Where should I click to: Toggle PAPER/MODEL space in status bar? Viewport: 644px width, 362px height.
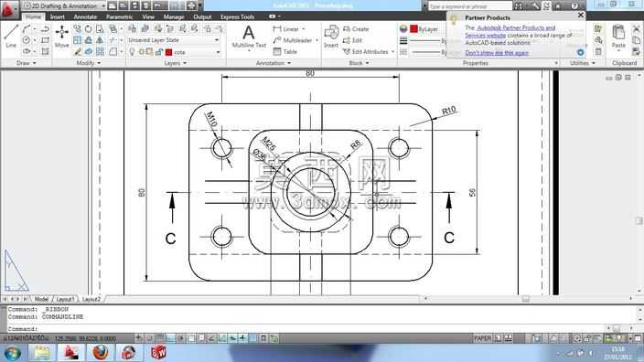(x=482, y=338)
